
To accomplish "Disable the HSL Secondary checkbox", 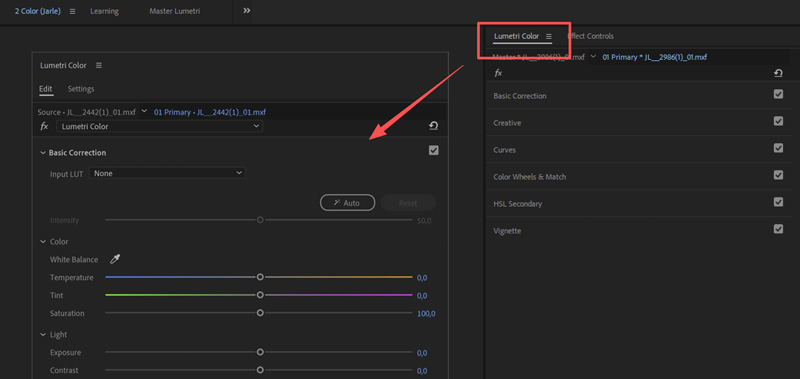I will [x=778, y=203].
